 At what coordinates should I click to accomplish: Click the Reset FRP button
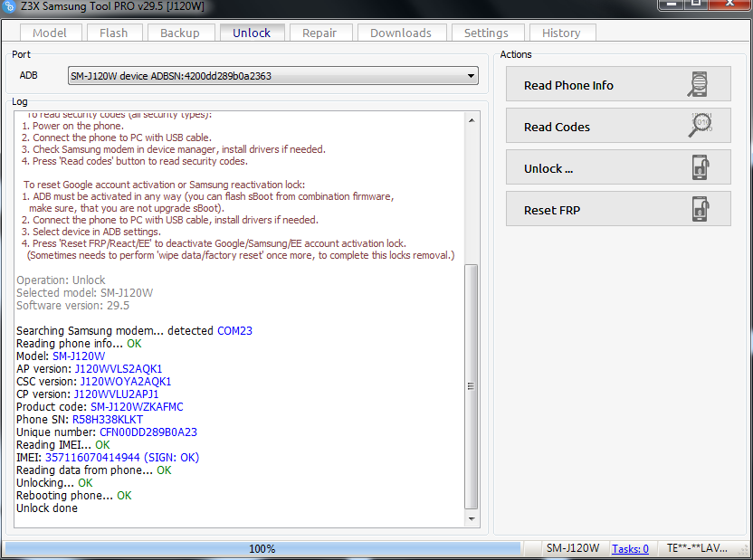[618, 210]
